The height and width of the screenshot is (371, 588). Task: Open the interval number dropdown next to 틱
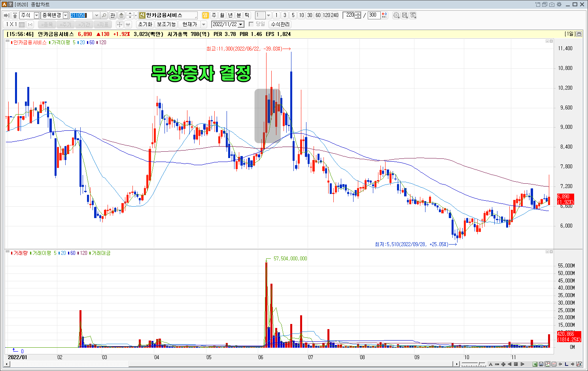(x=268, y=15)
